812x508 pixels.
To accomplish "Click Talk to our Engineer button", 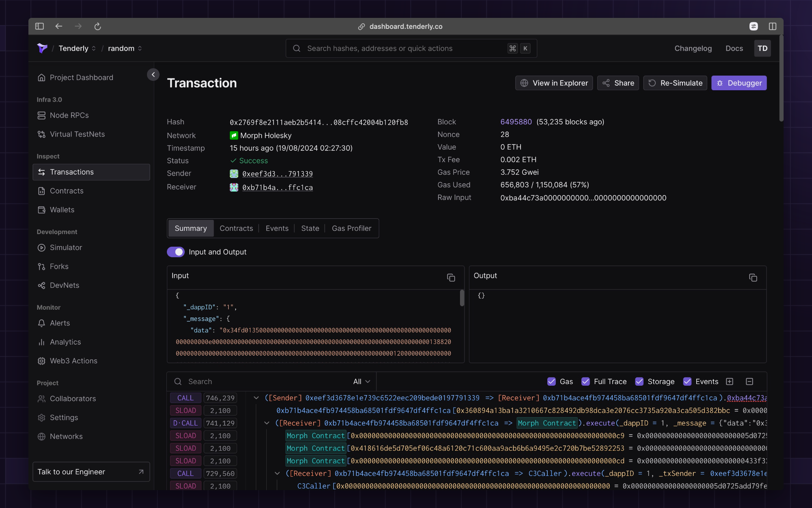I will pos(91,472).
